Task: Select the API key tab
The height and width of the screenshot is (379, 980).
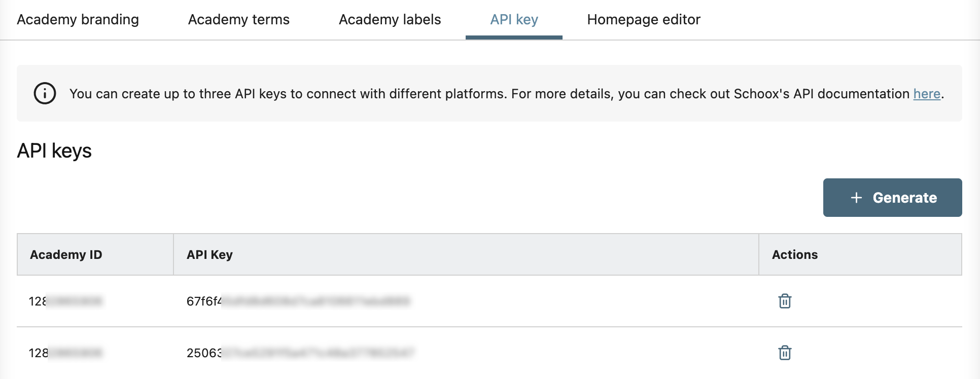Action: [x=514, y=20]
